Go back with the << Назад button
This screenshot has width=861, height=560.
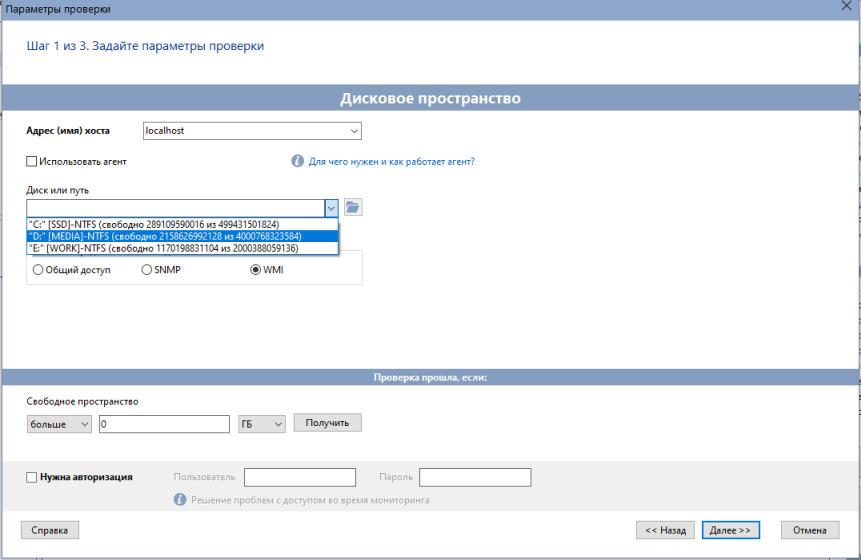click(666, 530)
